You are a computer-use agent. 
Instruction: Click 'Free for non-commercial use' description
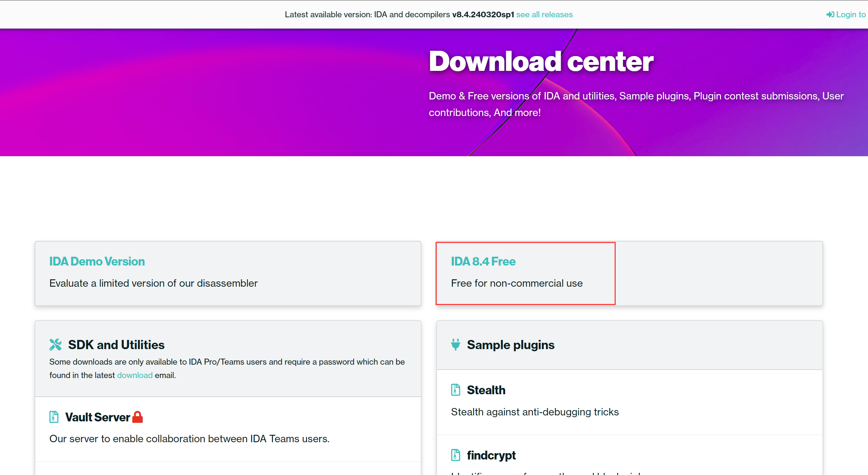tap(517, 283)
